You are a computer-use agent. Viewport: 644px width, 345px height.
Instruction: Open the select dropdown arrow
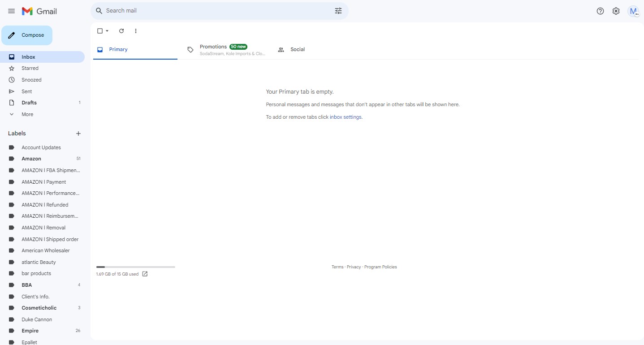(107, 31)
